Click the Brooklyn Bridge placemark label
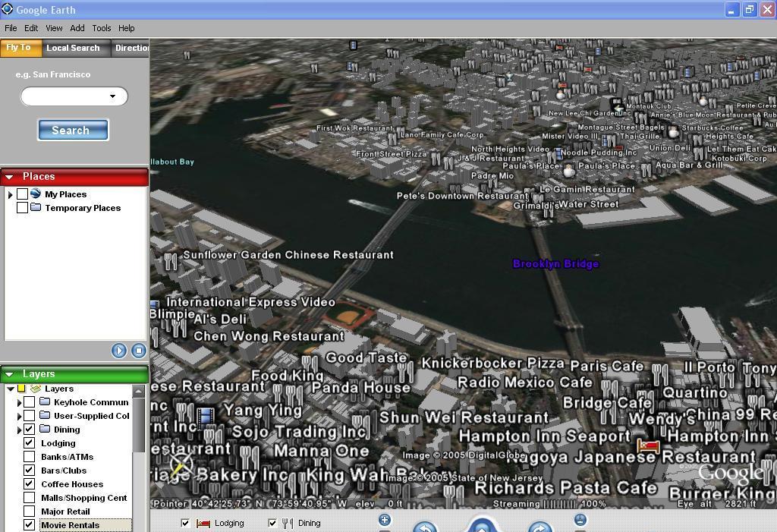Image resolution: width=777 pixels, height=532 pixels. click(x=555, y=263)
